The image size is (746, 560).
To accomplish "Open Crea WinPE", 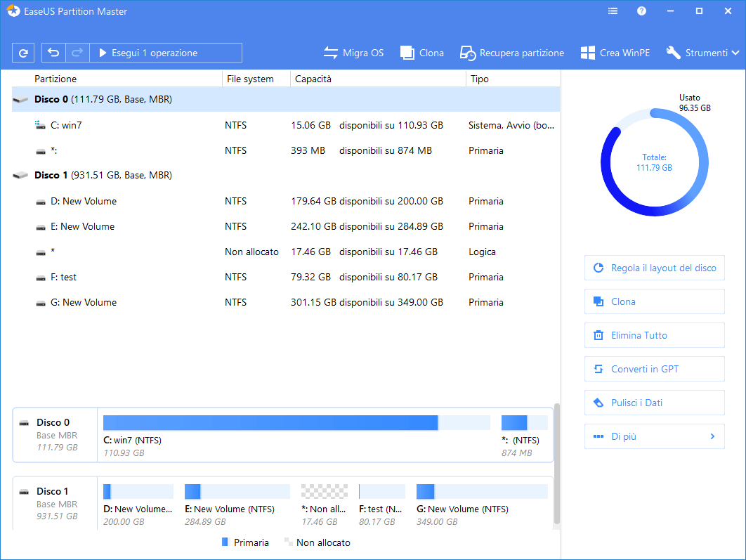I will [615, 53].
